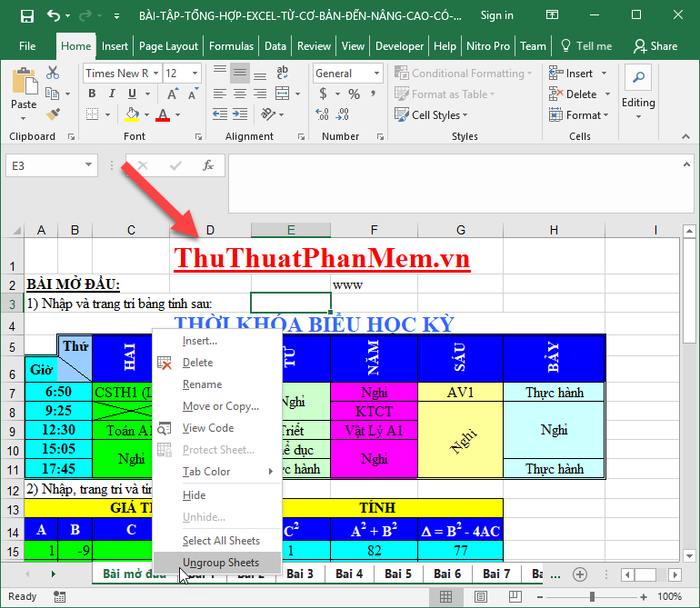The image size is (700, 608).
Task: Click the Paste clipboard icon
Action: [x=24, y=87]
